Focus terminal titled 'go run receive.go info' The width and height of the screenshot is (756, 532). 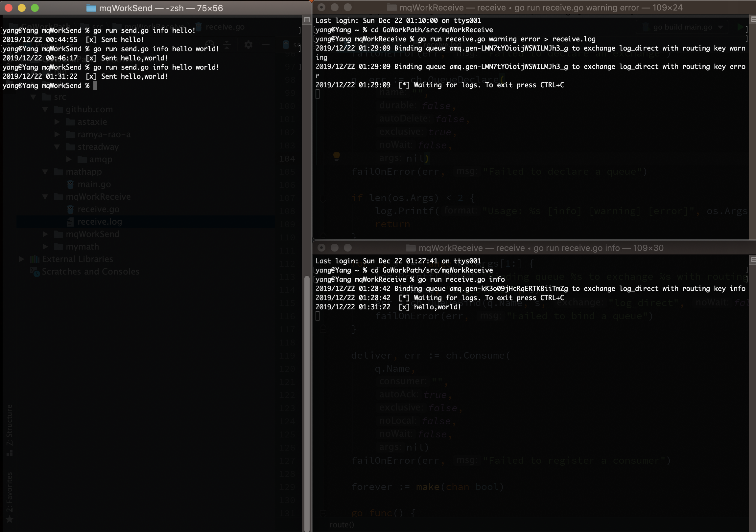coord(541,248)
